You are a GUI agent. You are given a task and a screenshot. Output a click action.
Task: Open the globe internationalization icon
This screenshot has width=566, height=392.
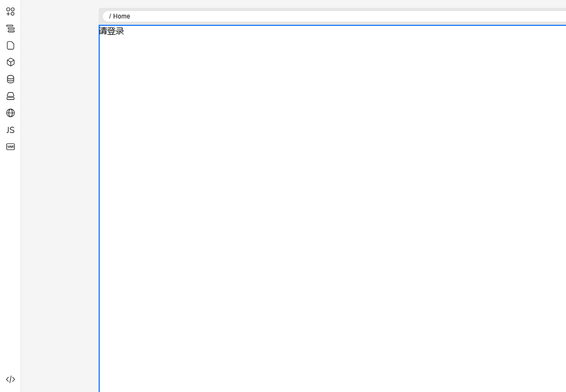pos(11,113)
